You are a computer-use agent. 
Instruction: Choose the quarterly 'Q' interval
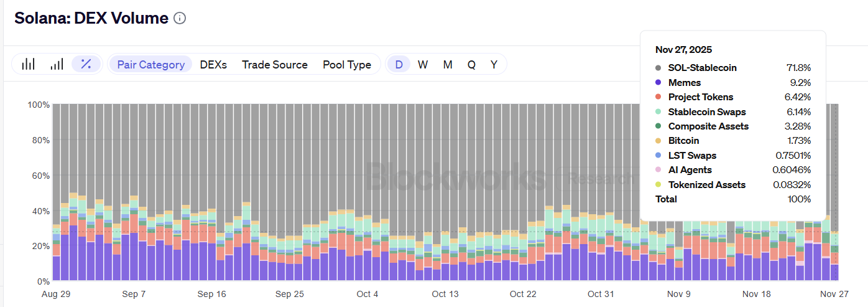click(x=471, y=64)
